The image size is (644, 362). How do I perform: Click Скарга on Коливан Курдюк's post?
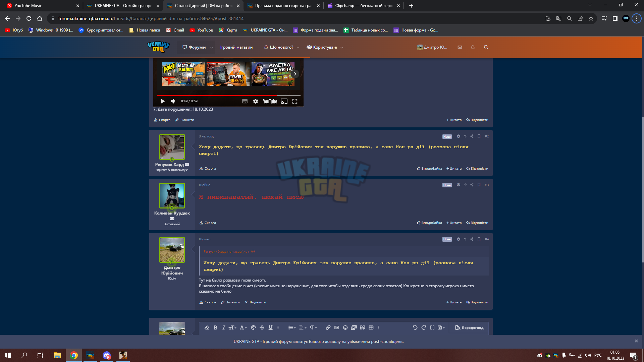click(208, 223)
